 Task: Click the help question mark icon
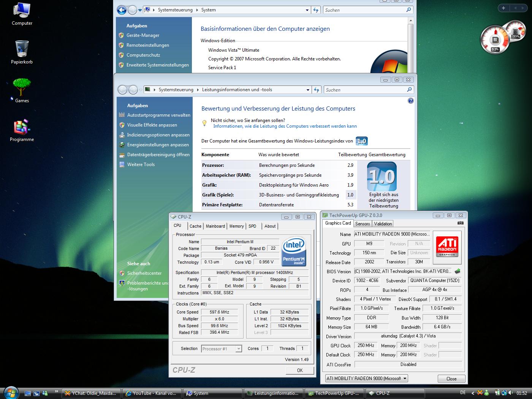coord(410,101)
